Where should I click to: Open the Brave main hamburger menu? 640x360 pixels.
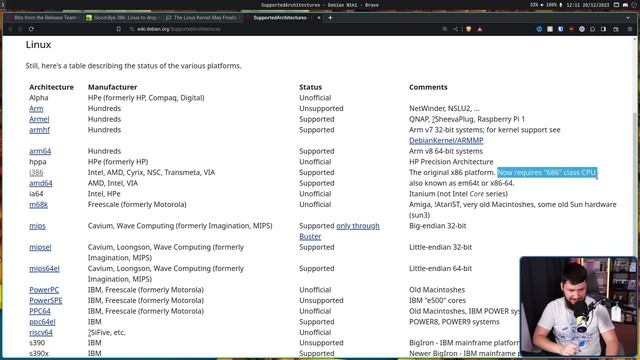click(630, 29)
